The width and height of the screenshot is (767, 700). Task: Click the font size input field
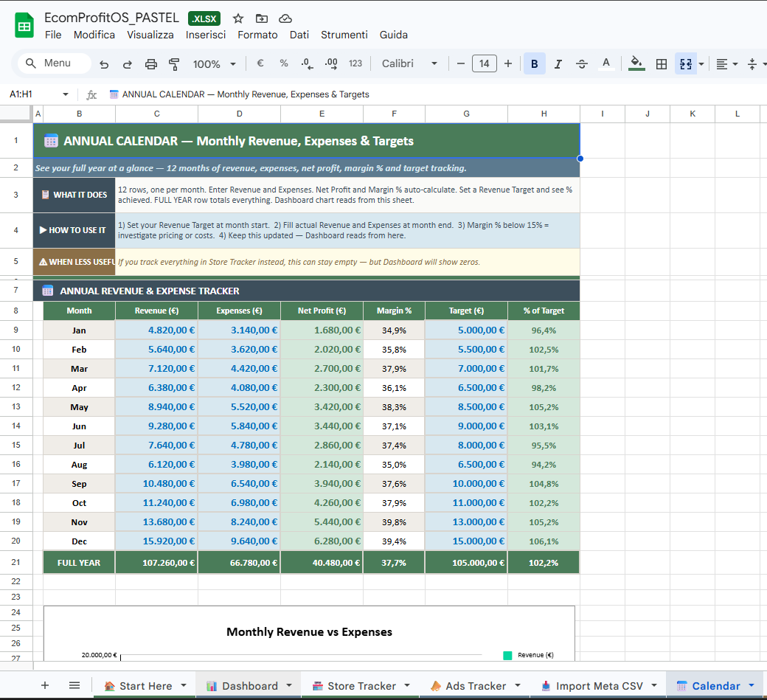click(485, 64)
